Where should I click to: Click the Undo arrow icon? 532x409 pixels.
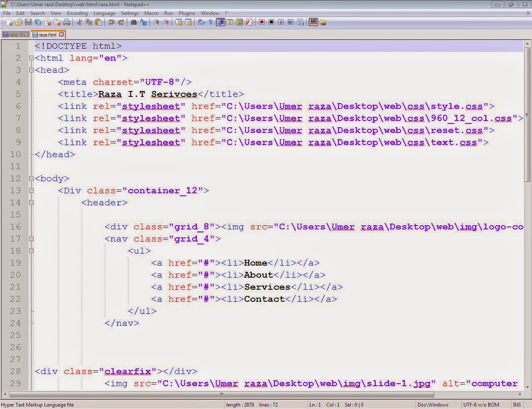(x=112, y=22)
